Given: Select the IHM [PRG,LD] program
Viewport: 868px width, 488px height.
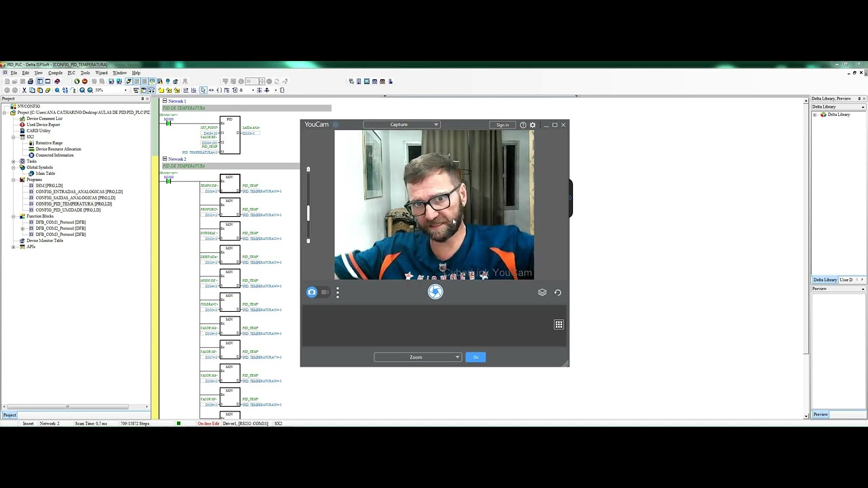Looking at the screenshot, I should [x=49, y=186].
